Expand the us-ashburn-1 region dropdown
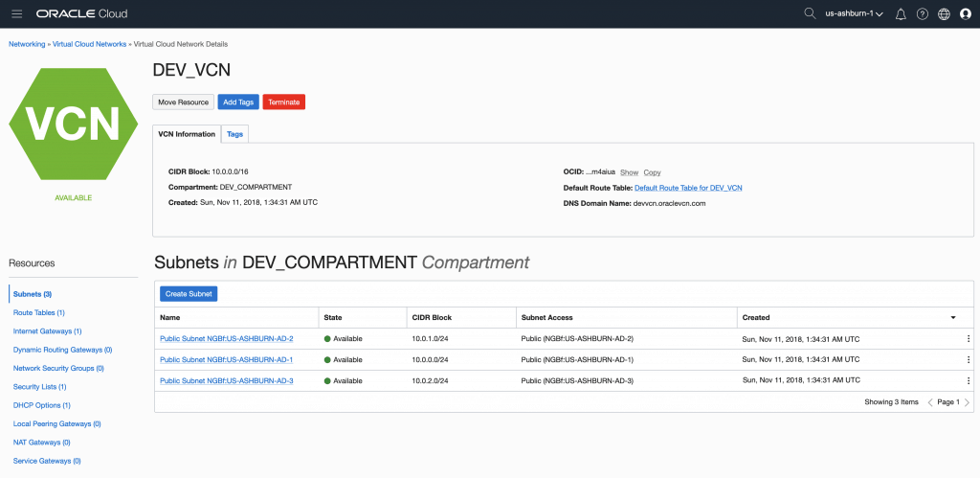Image resolution: width=980 pixels, height=478 pixels. tap(854, 14)
